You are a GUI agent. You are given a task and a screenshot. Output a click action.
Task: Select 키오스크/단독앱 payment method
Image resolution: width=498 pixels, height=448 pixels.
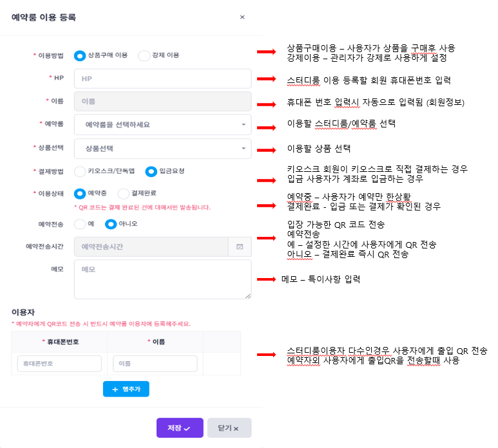[80, 171]
